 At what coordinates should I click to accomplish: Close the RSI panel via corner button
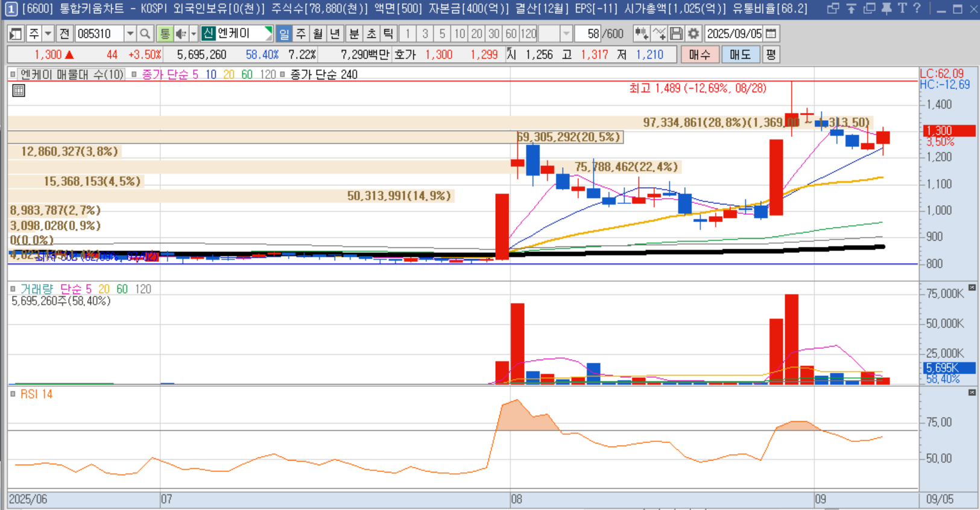click(972, 392)
